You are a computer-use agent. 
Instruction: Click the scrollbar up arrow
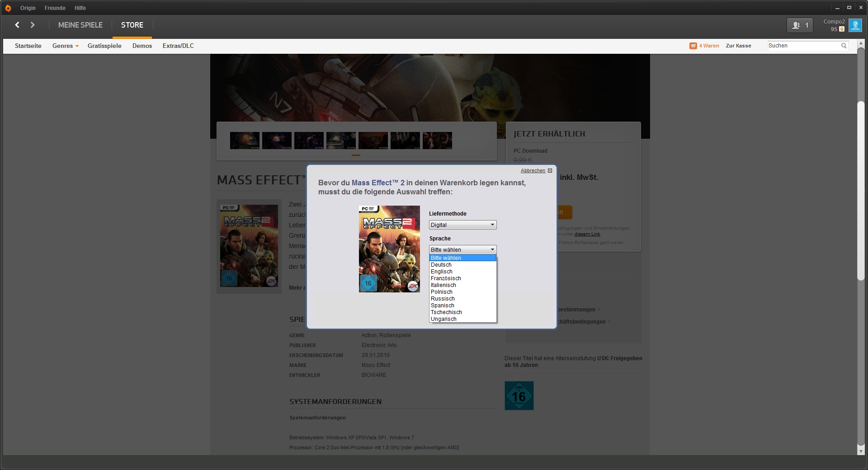pos(861,43)
